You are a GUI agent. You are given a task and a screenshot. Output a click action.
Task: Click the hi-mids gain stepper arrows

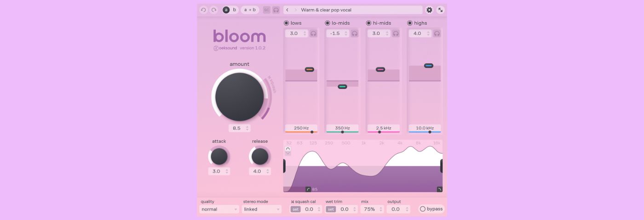[x=387, y=34]
